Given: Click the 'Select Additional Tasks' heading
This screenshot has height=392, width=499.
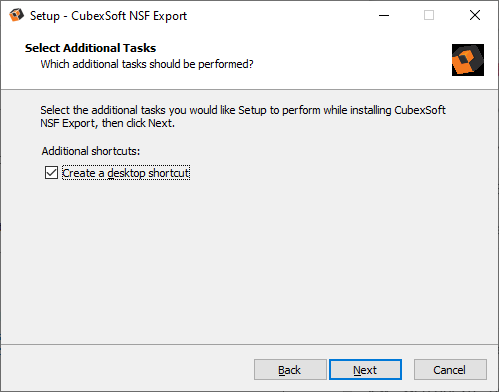Looking at the screenshot, I should click(90, 48).
